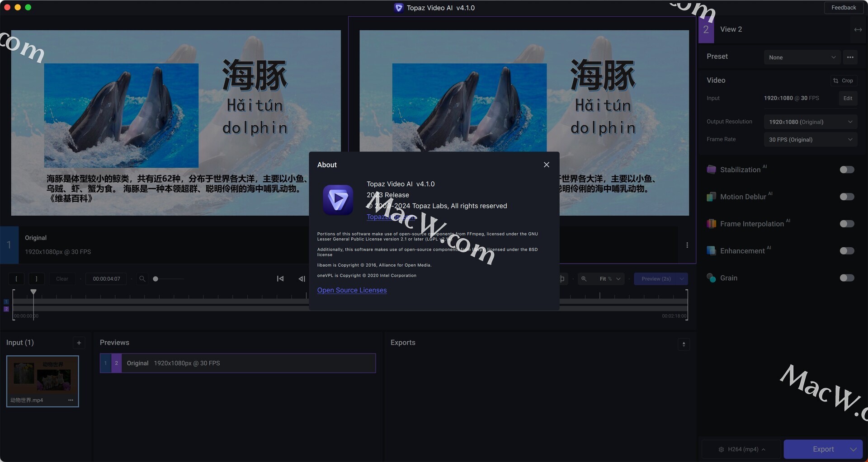Enable the Motion Deblur toggle

(847, 197)
